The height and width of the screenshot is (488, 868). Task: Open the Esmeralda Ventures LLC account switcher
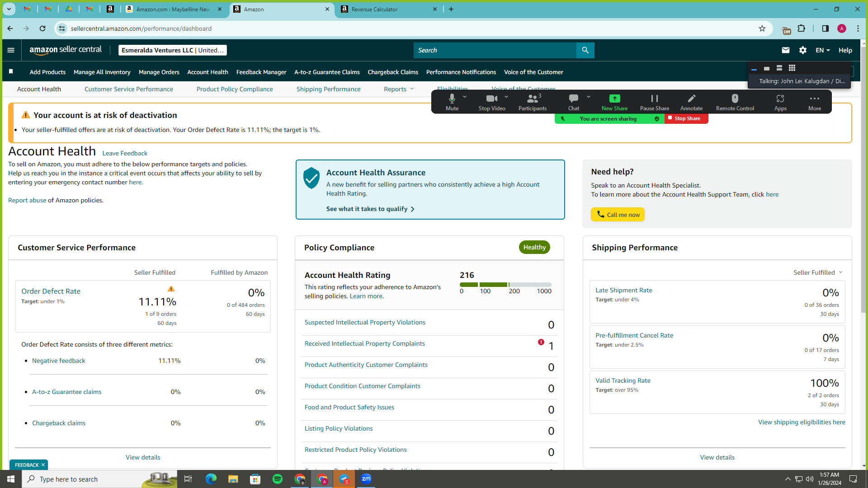[x=173, y=50]
